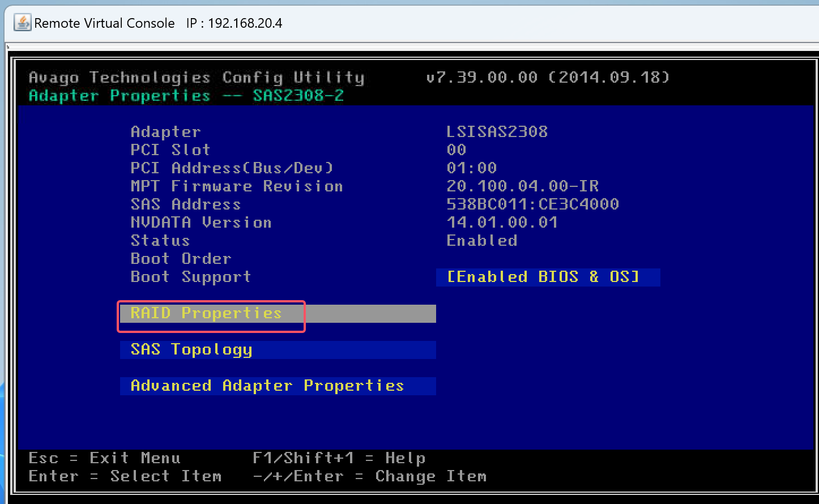Click the Avago Technologies Config Utility header

click(x=196, y=78)
